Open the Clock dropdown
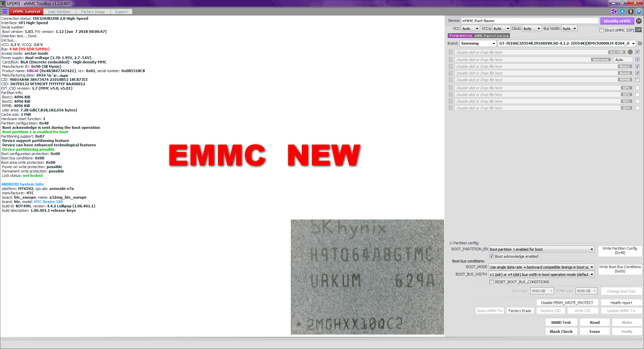This screenshot has height=349, width=644. point(532,29)
